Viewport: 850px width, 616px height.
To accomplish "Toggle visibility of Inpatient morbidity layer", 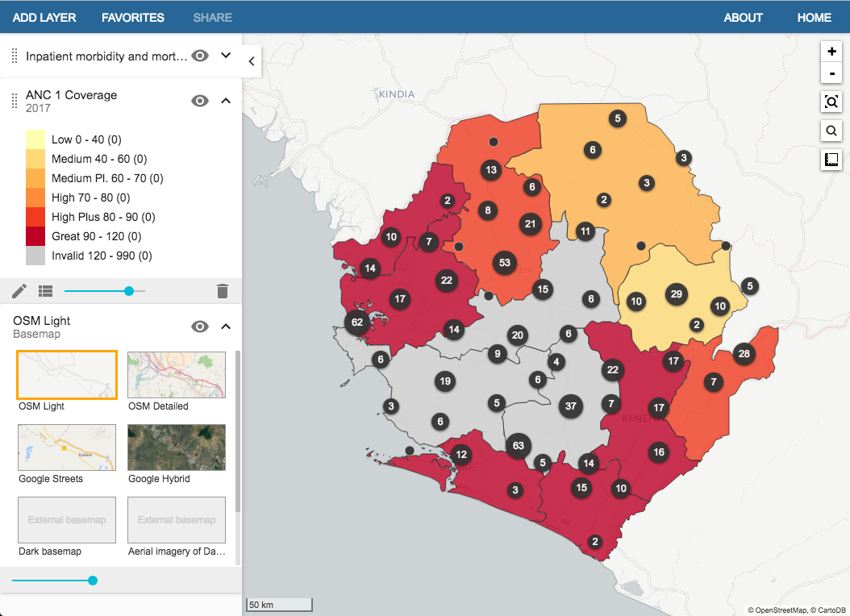I will click(x=200, y=56).
